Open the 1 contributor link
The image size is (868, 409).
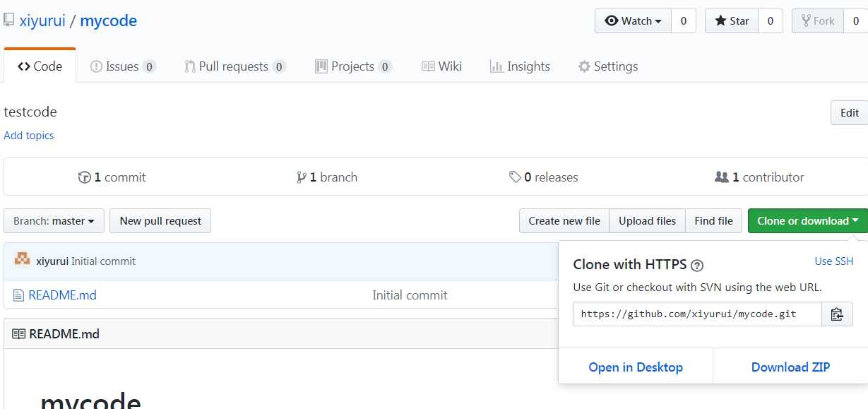click(x=759, y=177)
